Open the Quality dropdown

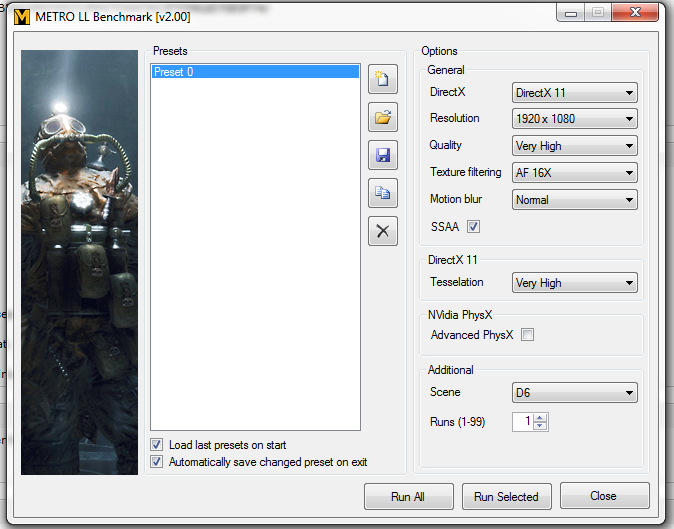pos(574,146)
